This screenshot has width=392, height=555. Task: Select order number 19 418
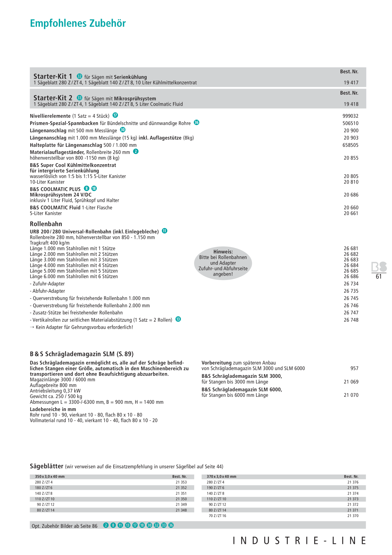(351, 104)
